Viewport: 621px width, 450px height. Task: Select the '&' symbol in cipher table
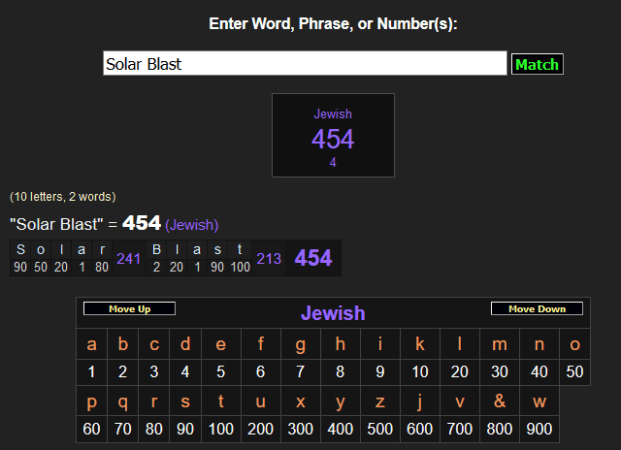tap(499, 402)
